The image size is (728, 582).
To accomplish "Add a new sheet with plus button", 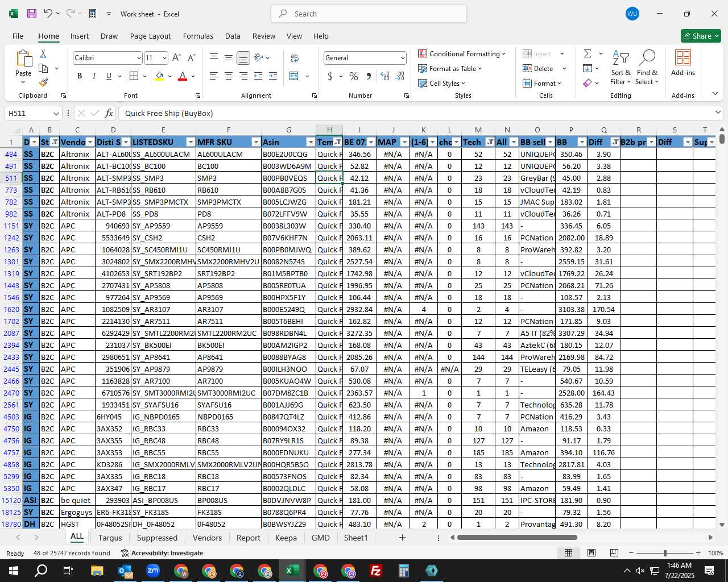I will [402, 537].
